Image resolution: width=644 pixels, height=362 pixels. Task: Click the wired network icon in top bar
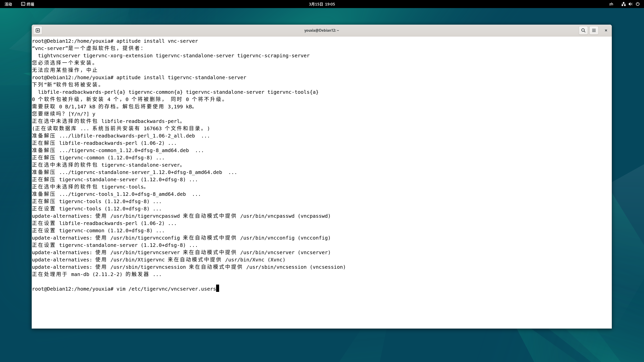[x=623, y=4]
